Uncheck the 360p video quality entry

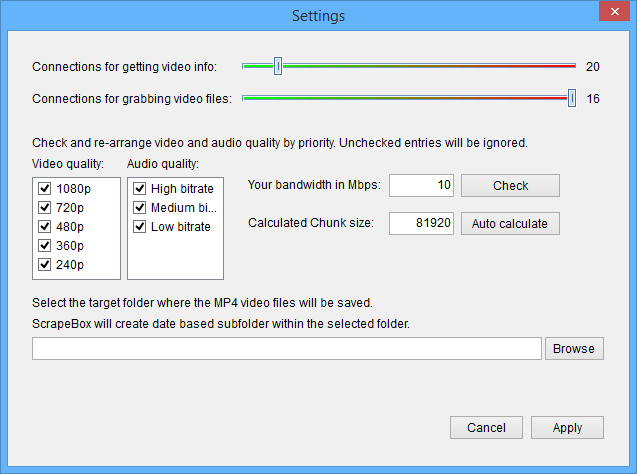[x=44, y=246]
